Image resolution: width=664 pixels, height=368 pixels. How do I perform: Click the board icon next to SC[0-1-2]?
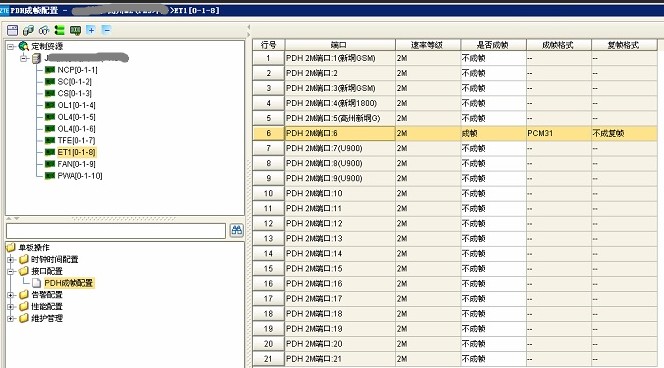click(50, 81)
